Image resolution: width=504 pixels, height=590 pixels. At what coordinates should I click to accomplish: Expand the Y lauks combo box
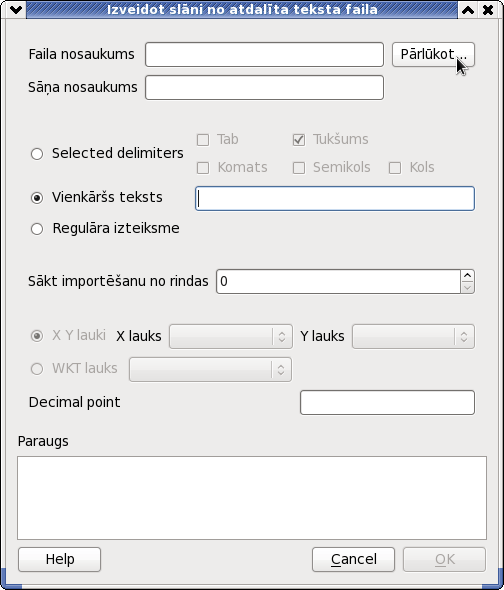(413, 336)
